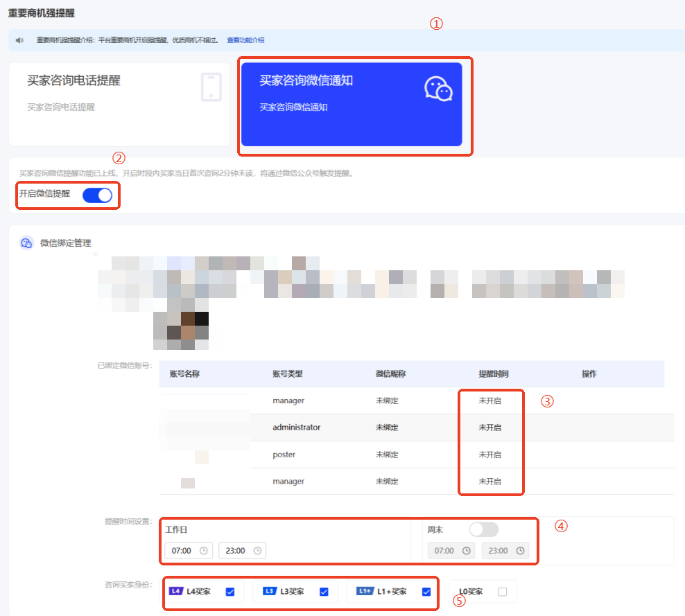Click the speaker announcement icon
The height and width of the screenshot is (616, 685).
[x=19, y=40]
